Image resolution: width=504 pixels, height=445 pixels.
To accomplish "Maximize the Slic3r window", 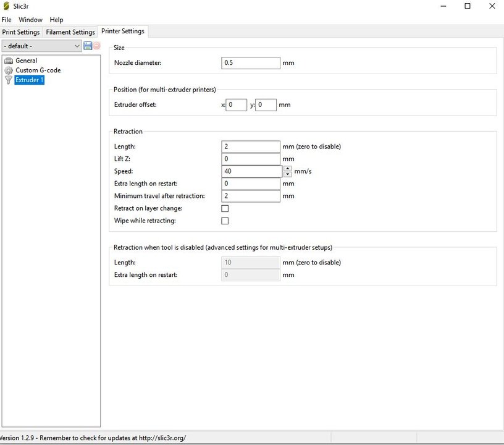I will point(468,6).
